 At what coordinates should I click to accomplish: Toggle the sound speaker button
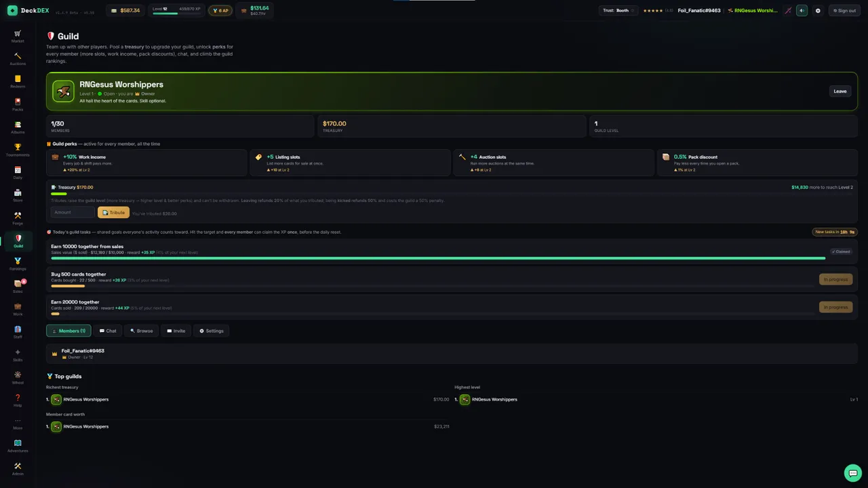[802, 10]
